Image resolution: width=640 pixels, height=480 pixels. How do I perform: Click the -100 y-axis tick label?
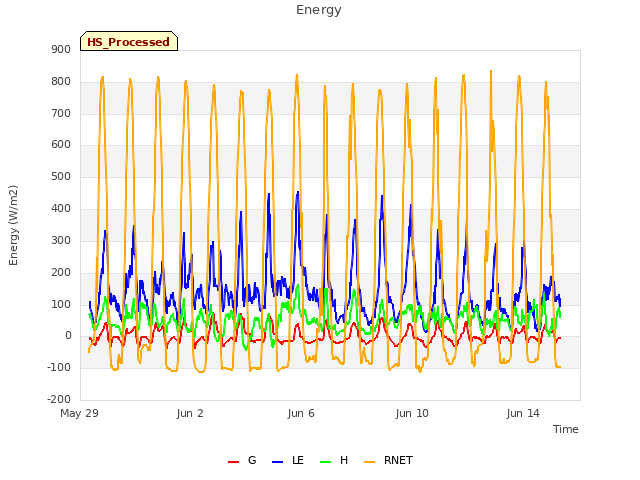59,367
